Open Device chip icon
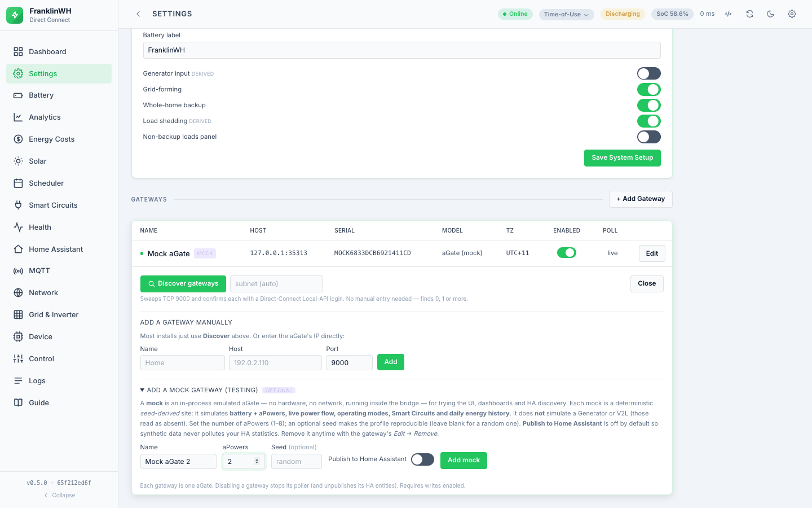 pos(18,337)
